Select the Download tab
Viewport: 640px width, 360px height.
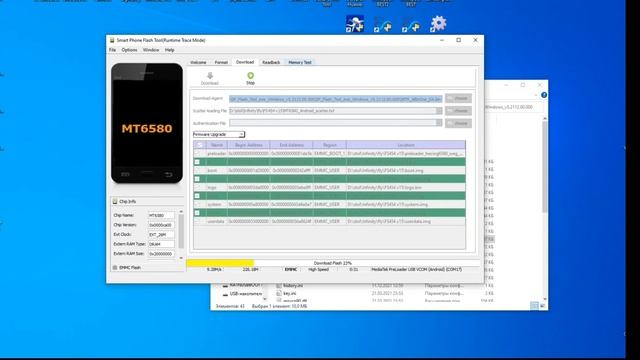coord(245,62)
